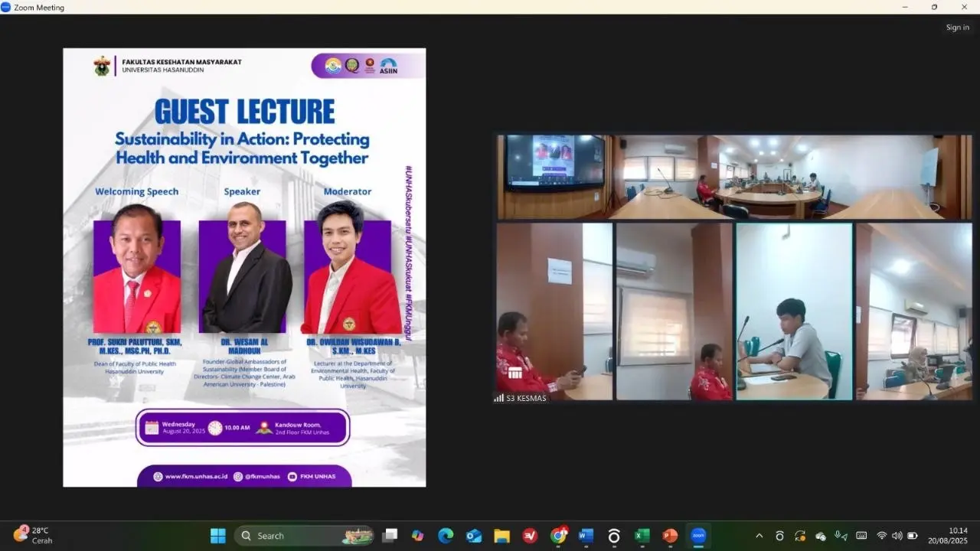Open the Zoom app from the taskbar

click(x=697, y=536)
